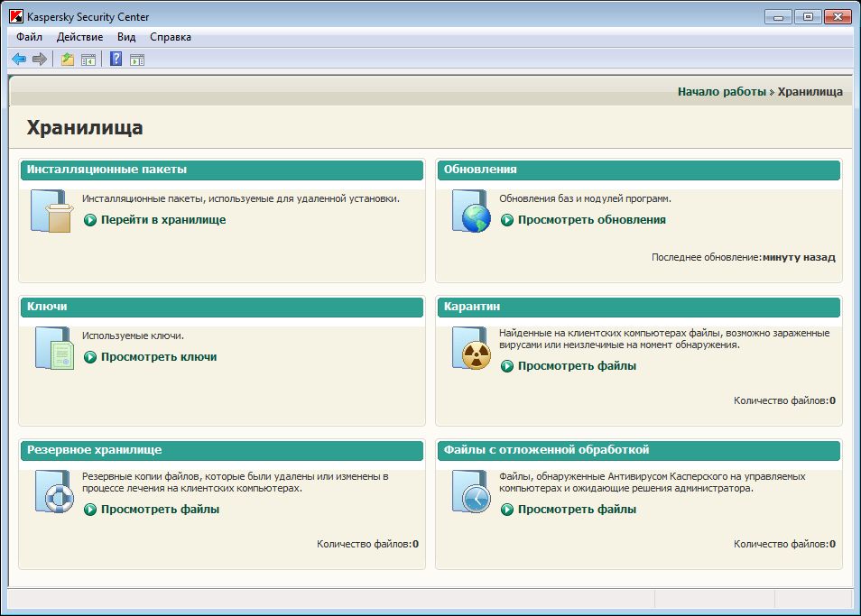Viewport: 861px width, 616px height.
Task: Click green arrow in Файлы с отложенной обработкой panel
Action: tap(507, 510)
